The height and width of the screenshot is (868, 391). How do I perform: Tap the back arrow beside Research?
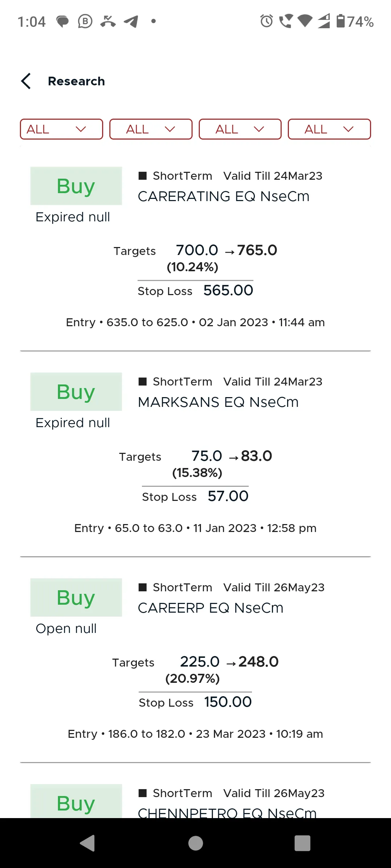[x=26, y=81]
